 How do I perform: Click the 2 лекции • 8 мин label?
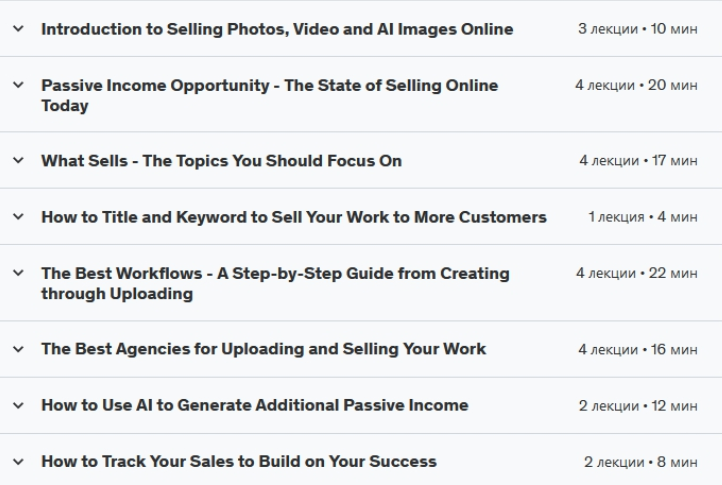point(640,462)
